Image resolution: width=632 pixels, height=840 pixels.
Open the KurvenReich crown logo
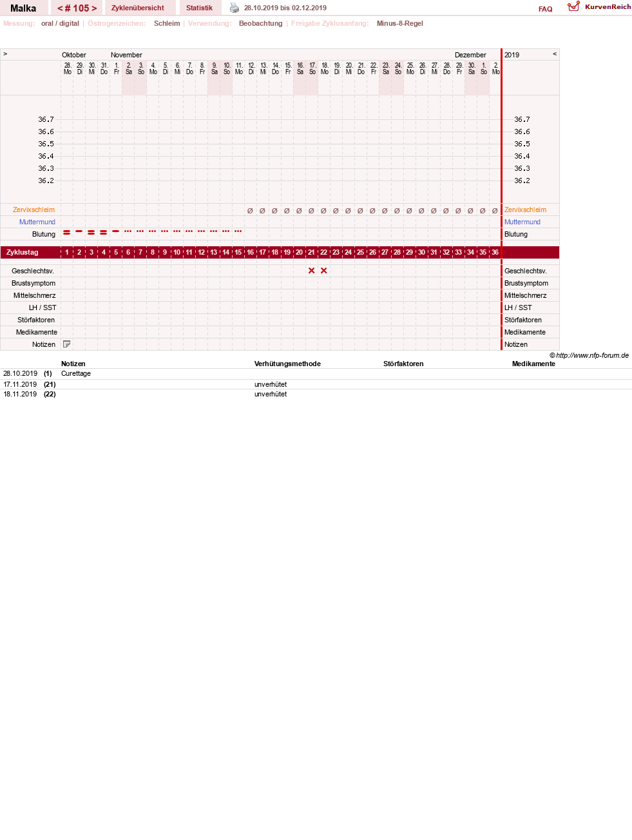click(573, 6)
